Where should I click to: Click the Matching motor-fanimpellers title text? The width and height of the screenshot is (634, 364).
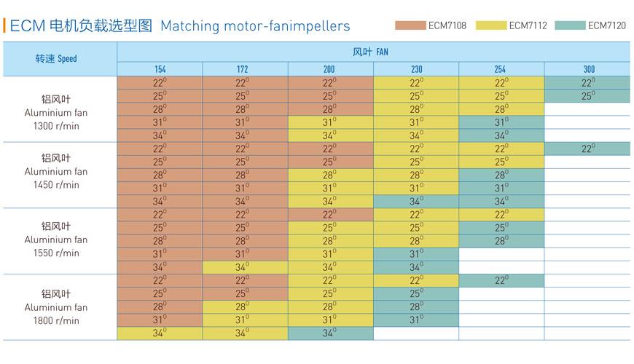click(x=255, y=26)
